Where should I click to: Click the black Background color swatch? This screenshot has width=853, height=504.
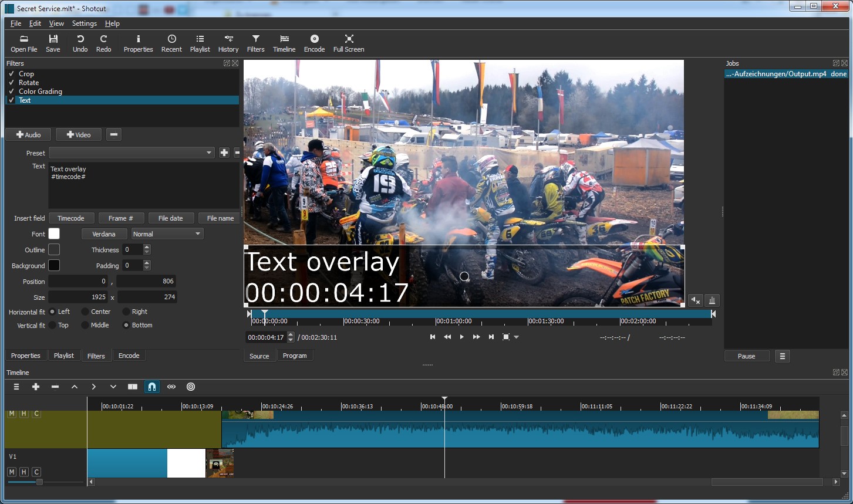pyautogui.click(x=54, y=266)
